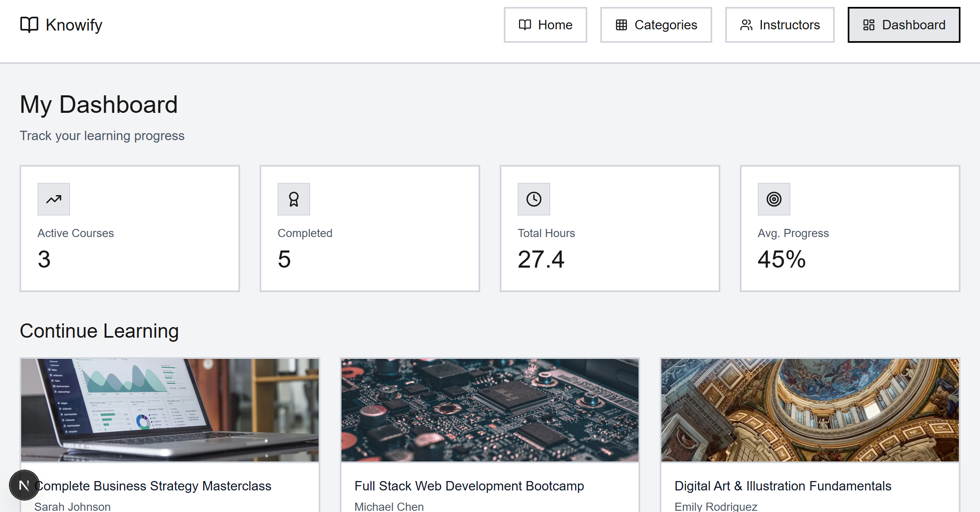Click the people icon in the Instructors button
Screen dimensions: 980x512
[746, 25]
